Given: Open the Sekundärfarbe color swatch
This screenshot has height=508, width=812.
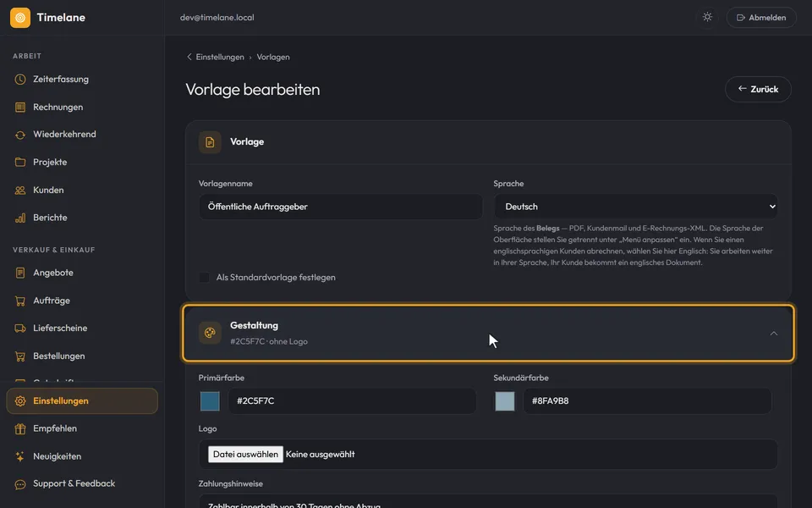Looking at the screenshot, I should click(505, 401).
